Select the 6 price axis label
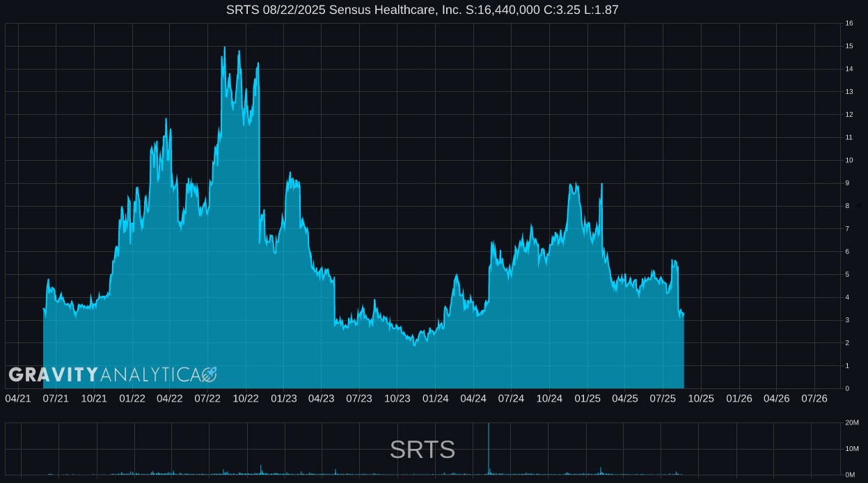This screenshot has width=868, height=483. (x=847, y=251)
